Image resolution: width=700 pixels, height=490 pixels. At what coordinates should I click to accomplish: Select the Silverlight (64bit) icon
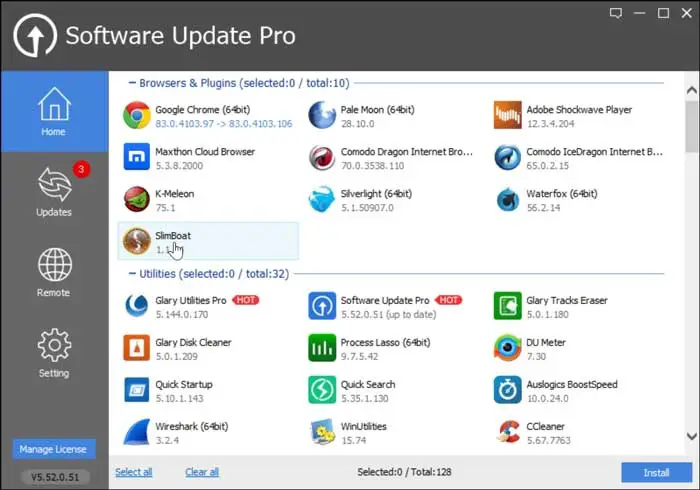click(322, 199)
